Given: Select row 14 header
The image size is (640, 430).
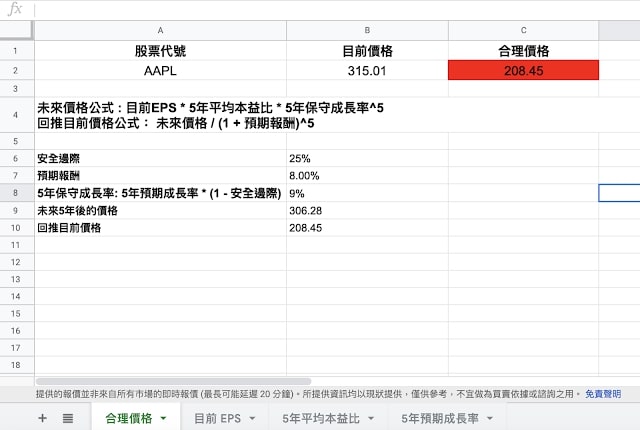Looking at the screenshot, I should coord(15,296).
